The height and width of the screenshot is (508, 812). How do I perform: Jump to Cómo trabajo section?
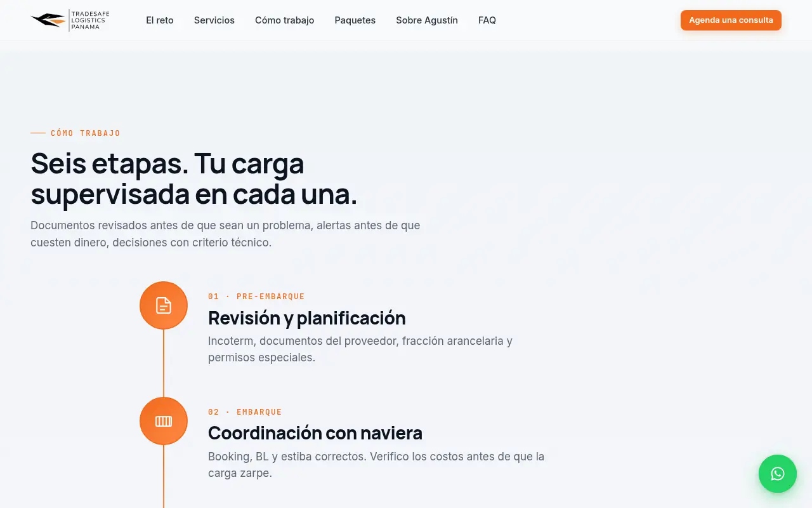285,20
